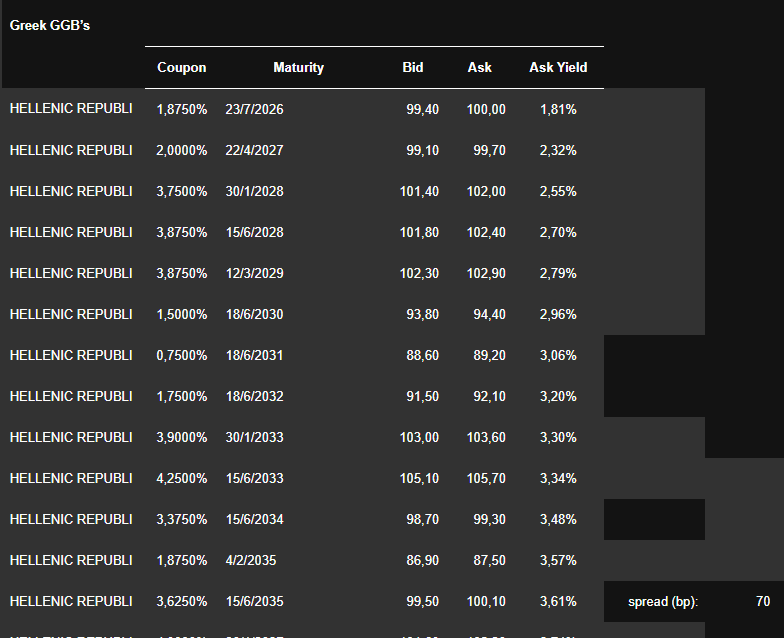Select maturity cell 18/6/2031
Screen dimensions: 784x638
coord(254,356)
